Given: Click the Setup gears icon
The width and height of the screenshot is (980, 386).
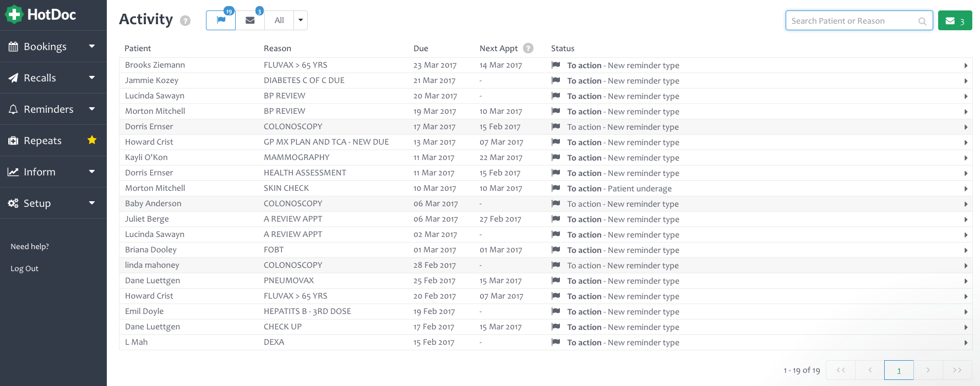Looking at the screenshot, I should tap(13, 203).
